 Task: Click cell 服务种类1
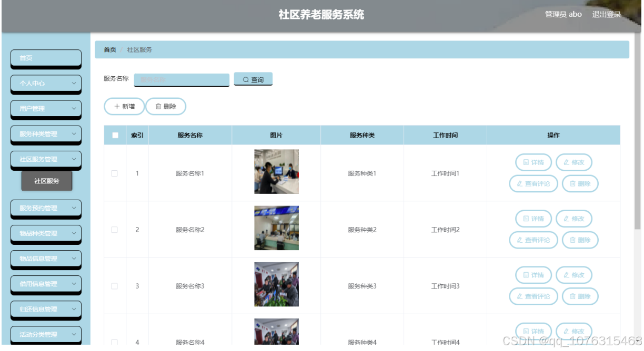pyautogui.click(x=362, y=173)
